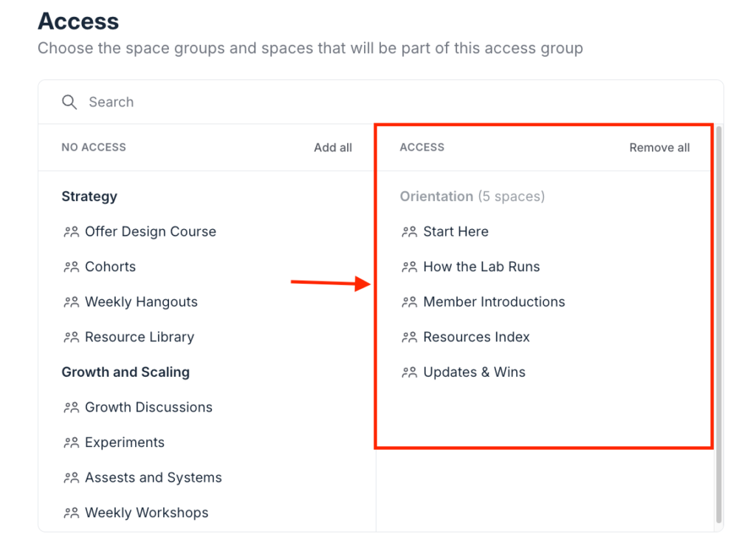Click the vertical scrollbar on the right
Screen dimensions: 756x557
tap(718, 325)
